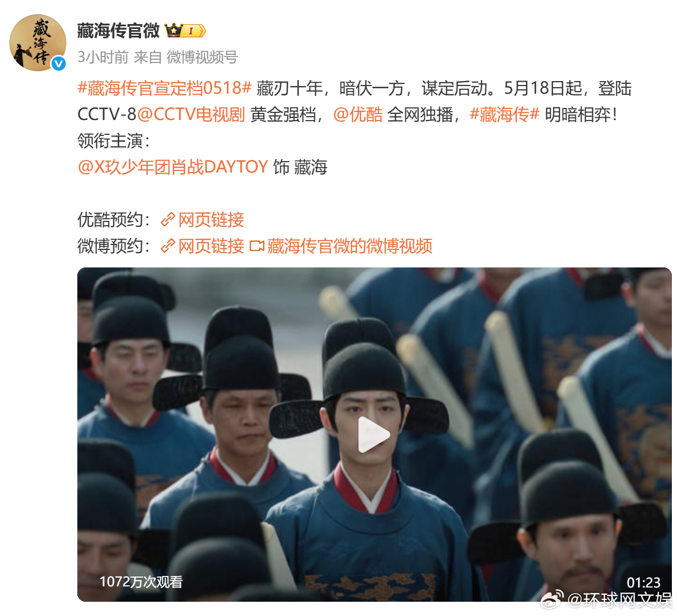Open the 微博预约 网页链接
This screenshot has width=679, height=616.
click(211, 246)
